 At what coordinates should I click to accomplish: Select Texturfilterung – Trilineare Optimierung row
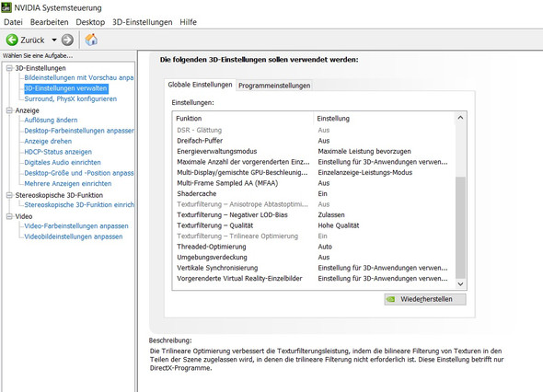pyautogui.click(x=314, y=236)
